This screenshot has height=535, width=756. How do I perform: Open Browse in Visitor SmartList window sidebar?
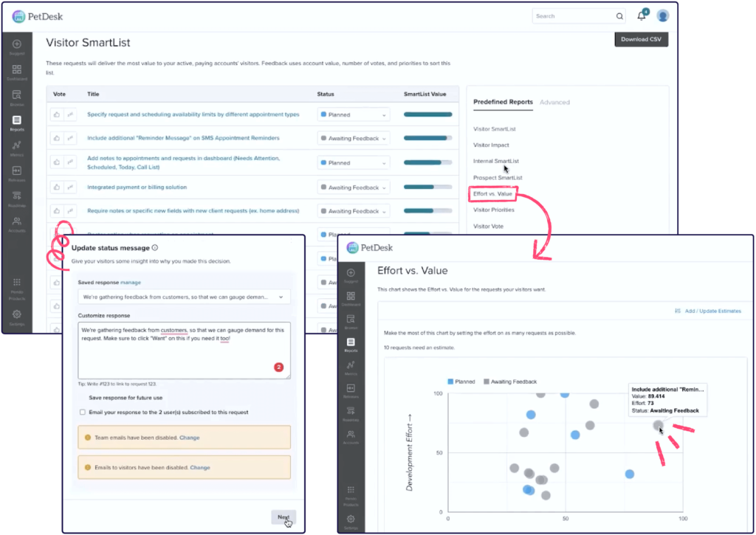17,98
